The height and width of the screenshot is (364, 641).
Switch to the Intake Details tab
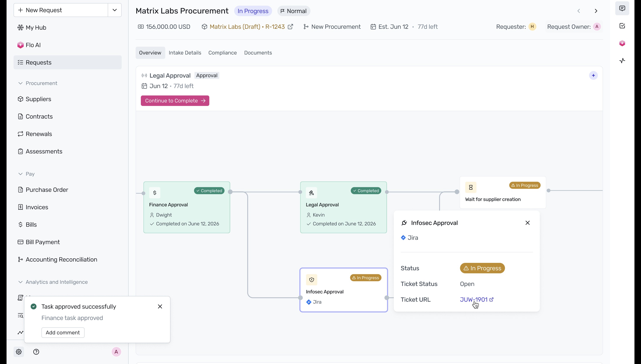click(x=185, y=53)
